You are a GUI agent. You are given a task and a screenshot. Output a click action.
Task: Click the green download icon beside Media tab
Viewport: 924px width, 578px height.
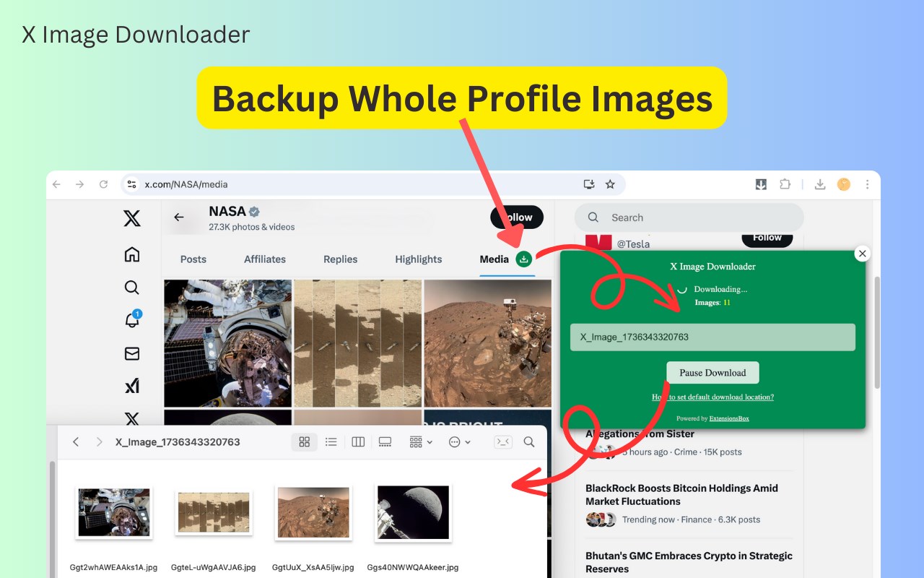(x=525, y=259)
